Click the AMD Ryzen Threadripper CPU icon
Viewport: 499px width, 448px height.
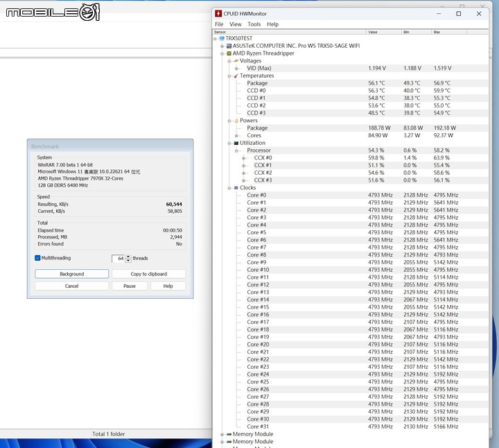(x=229, y=53)
